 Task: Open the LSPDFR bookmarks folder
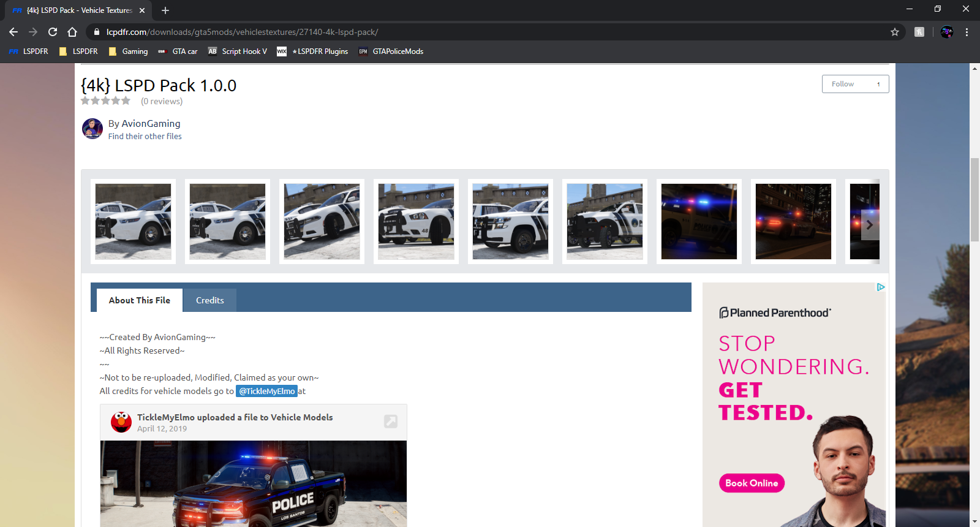tap(78, 51)
